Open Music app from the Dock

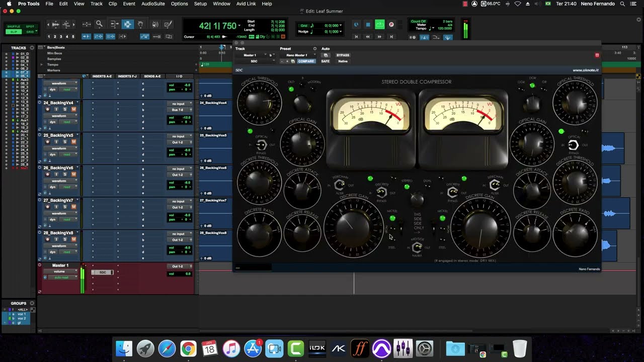point(231,348)
